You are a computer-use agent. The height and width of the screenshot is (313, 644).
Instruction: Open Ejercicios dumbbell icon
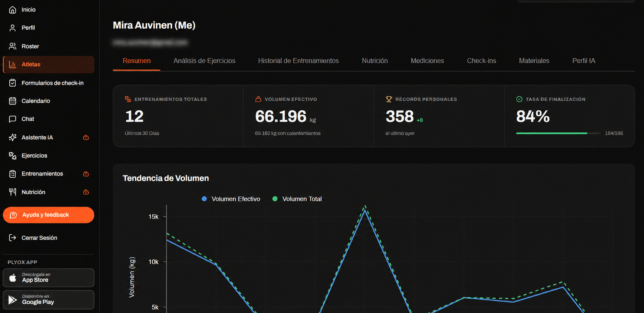click(13, 155)
